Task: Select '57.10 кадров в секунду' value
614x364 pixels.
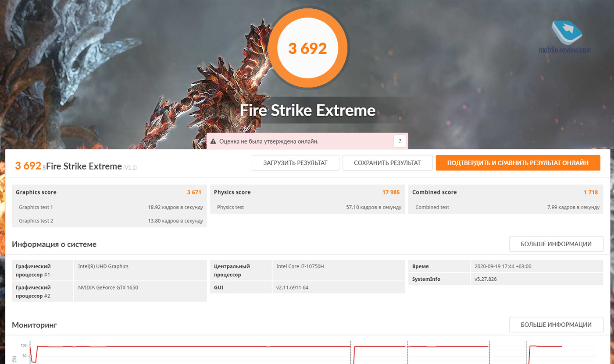Action: click(x=374, y=207)
